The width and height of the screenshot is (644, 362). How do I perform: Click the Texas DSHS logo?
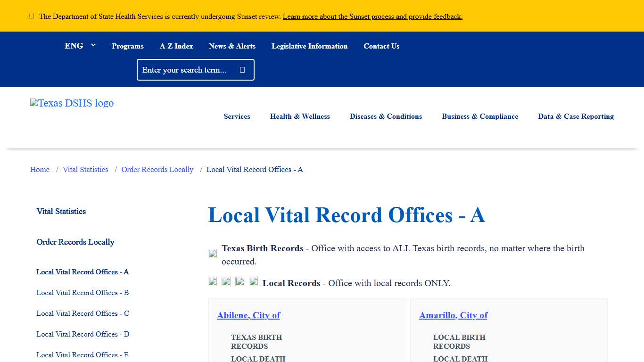71,103
